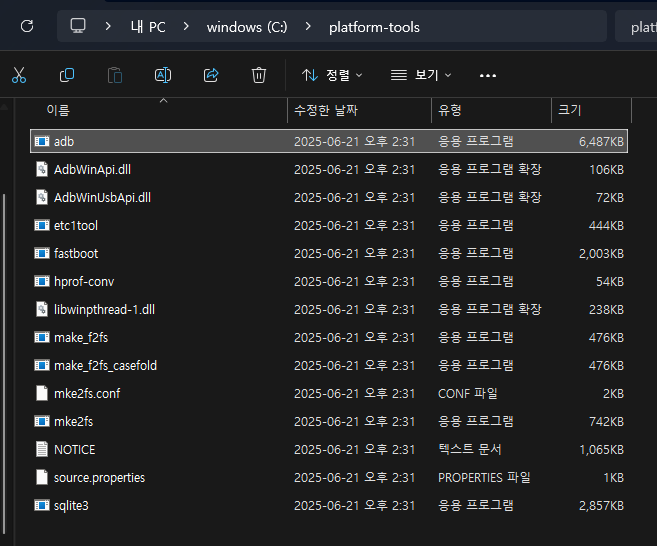The image size is (657, 546).
Task: Click the Copy icon in toolbar
Action: click(67, 75)
